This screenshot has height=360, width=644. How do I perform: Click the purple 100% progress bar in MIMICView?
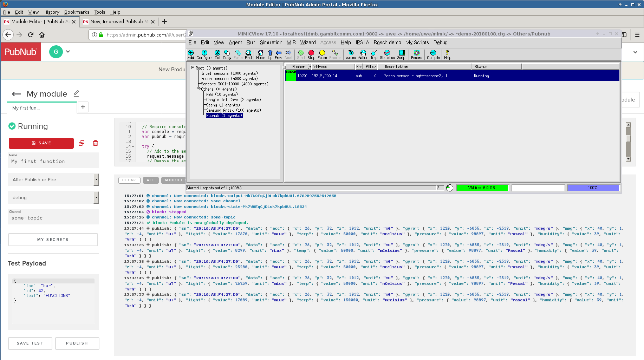(593, 188)
